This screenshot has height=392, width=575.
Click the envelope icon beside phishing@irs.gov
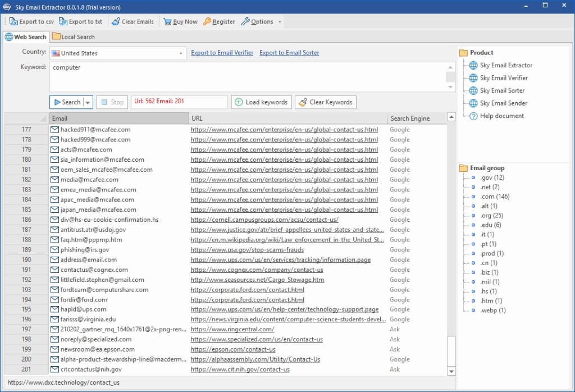click(54, 250)
